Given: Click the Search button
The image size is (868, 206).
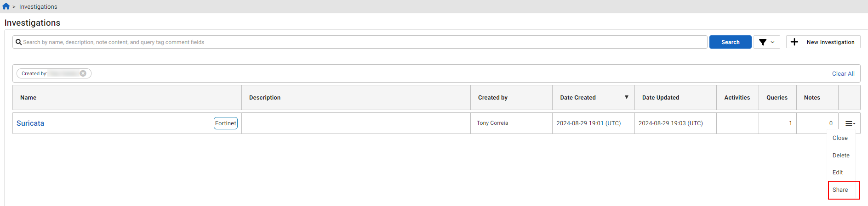Looking at the screenshot, I should (x=730, y=42).
